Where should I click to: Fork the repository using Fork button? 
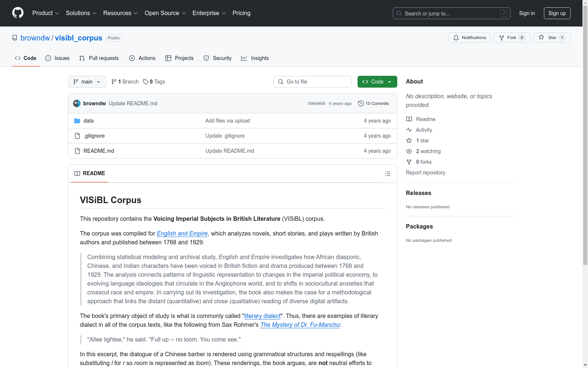click(x=512, y=38)
